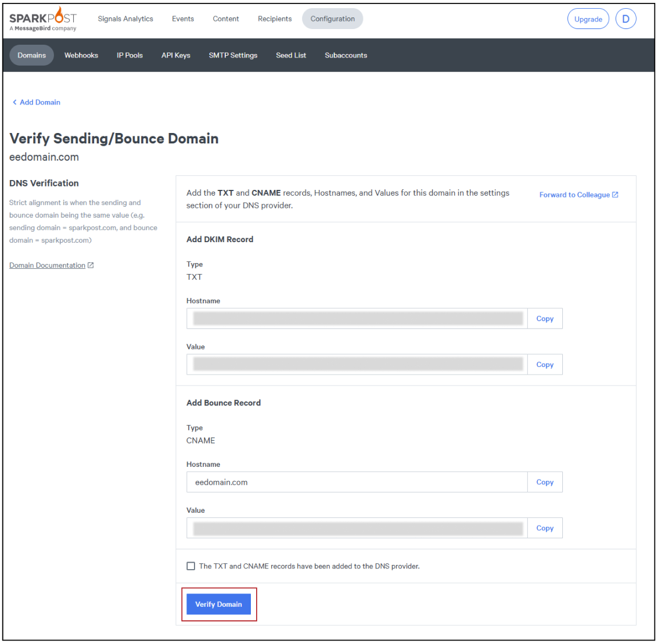Click the SparkPost logo
The width and height of the screenshot is (658, 644).
(43, 19)
